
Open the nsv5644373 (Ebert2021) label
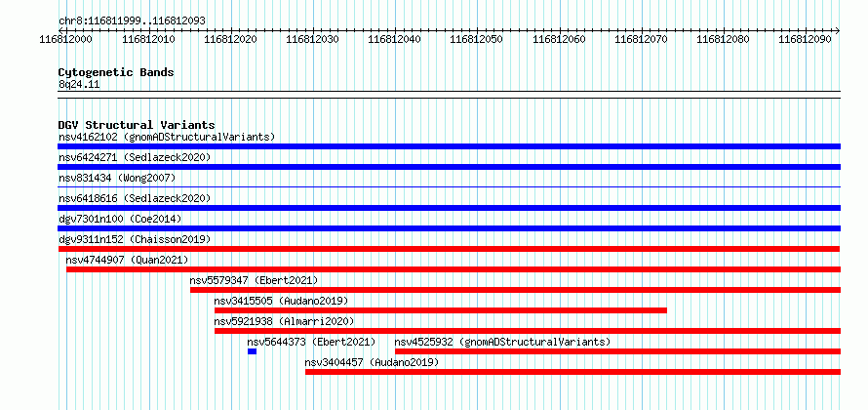[311, 342]
